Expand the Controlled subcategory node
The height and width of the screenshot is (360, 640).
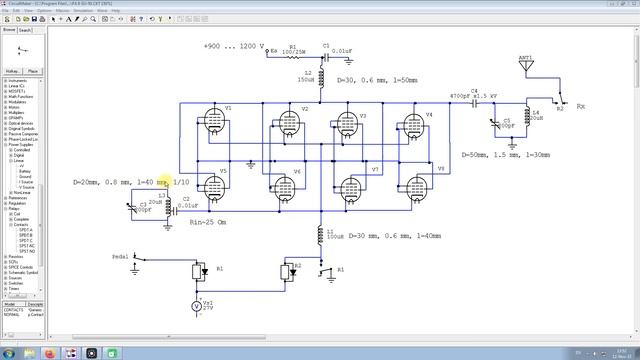pyautogui.click(x=11, y=150)
